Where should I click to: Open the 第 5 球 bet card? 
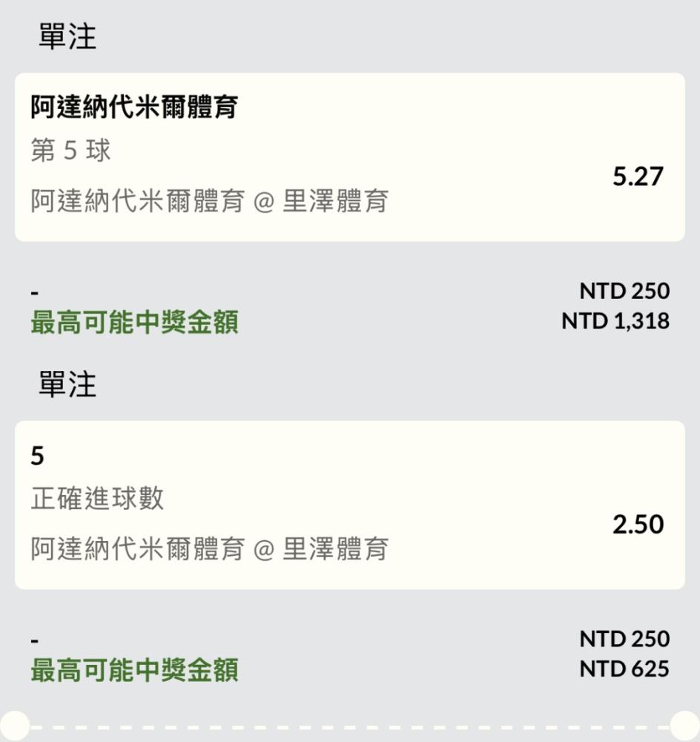coord(350,157)
